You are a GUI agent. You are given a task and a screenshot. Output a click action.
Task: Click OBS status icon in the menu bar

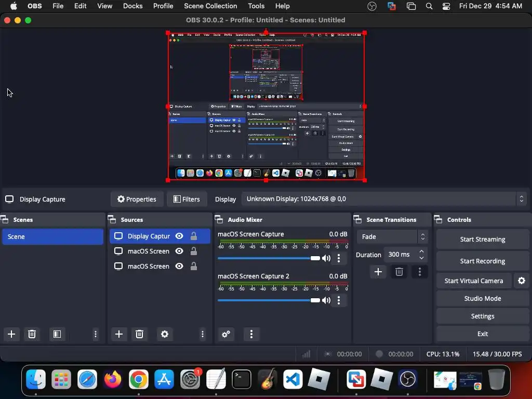pos(372,6)
